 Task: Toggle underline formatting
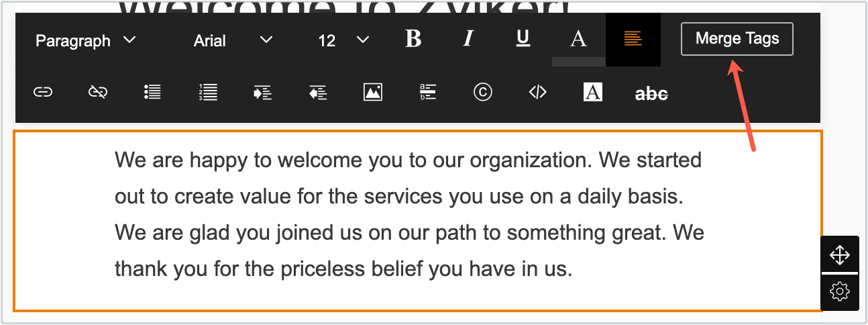tap(523, 40)
